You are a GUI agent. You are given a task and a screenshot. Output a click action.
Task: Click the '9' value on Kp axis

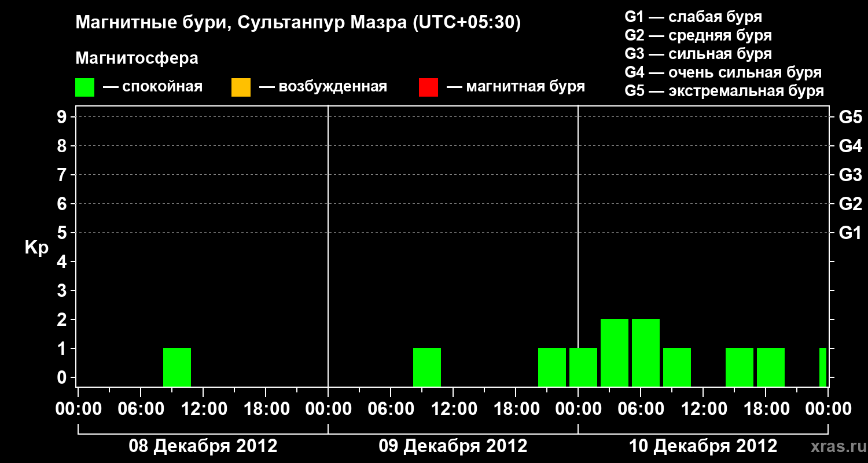(x=63, y=117)
